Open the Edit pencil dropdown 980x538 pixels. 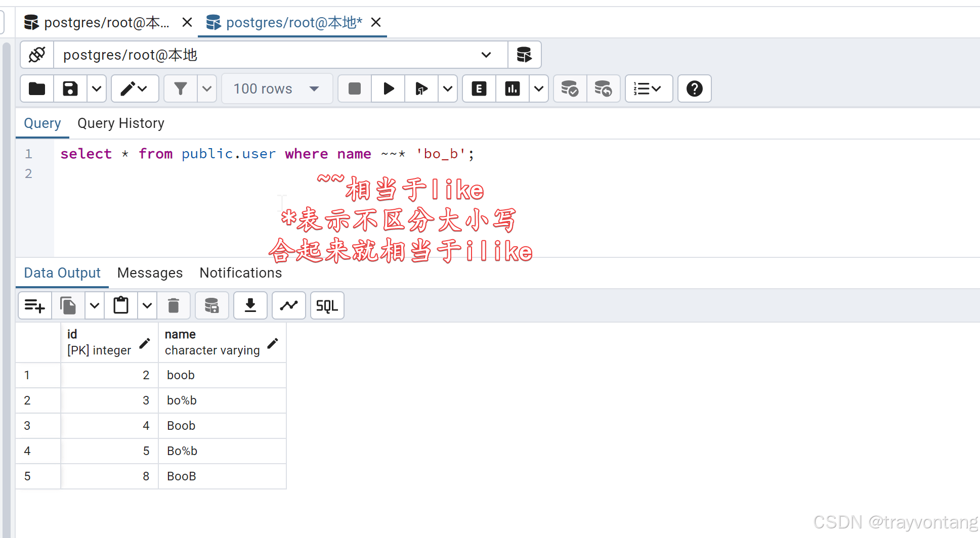pos(135,89)
